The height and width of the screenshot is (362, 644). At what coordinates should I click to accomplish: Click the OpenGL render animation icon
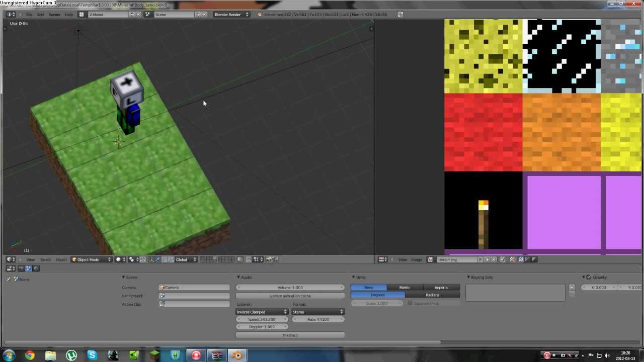[275, 259]
